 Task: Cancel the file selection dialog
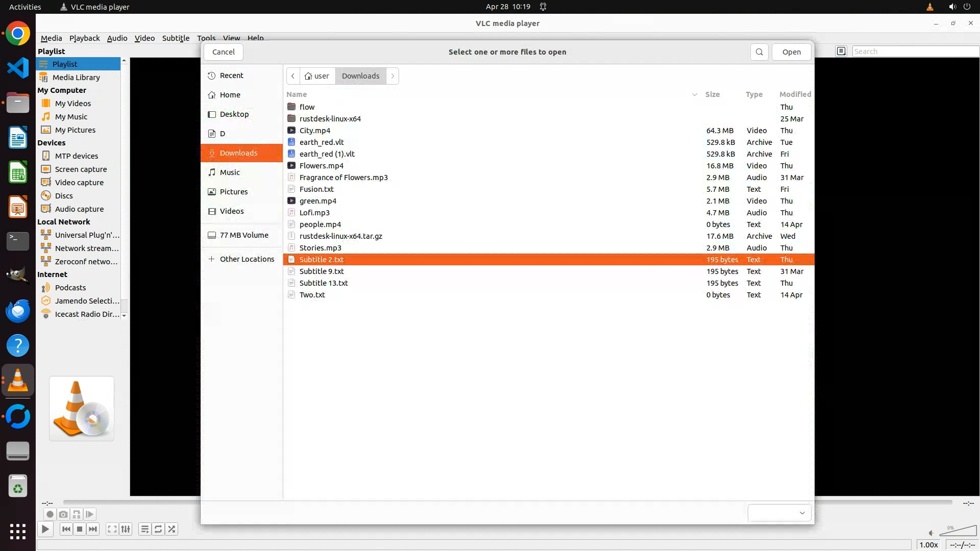[223, 52]
